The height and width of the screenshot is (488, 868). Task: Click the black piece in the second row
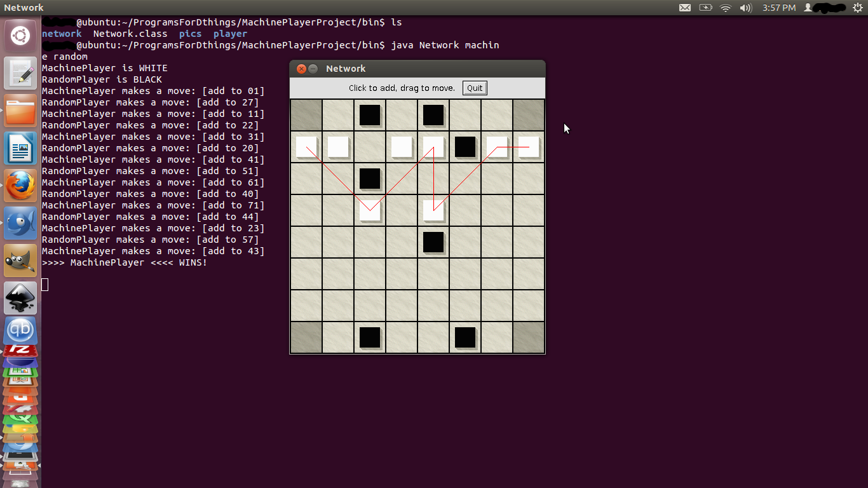[x=465, y=147]
